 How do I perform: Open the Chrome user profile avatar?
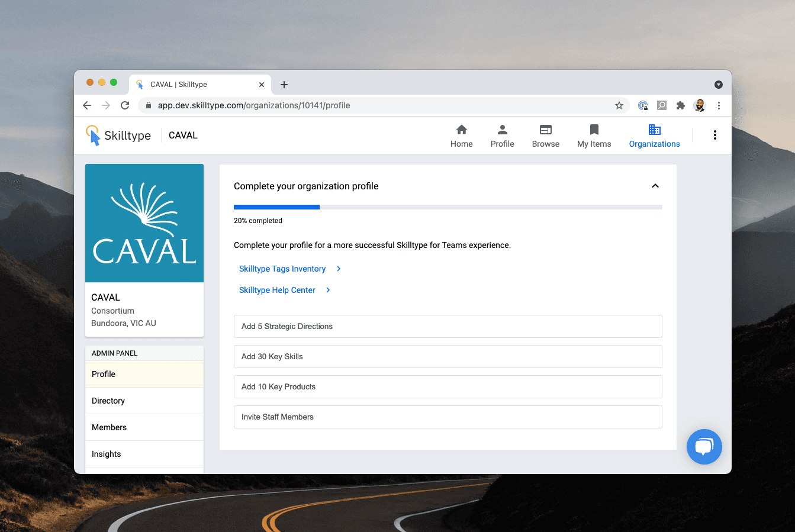[700, 105]
